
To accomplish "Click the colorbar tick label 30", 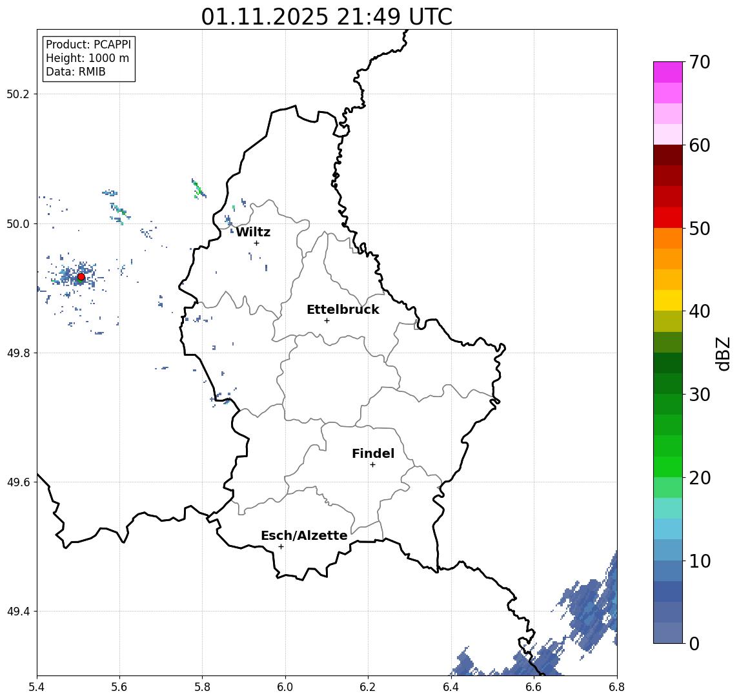I will [x=700, y=395].
